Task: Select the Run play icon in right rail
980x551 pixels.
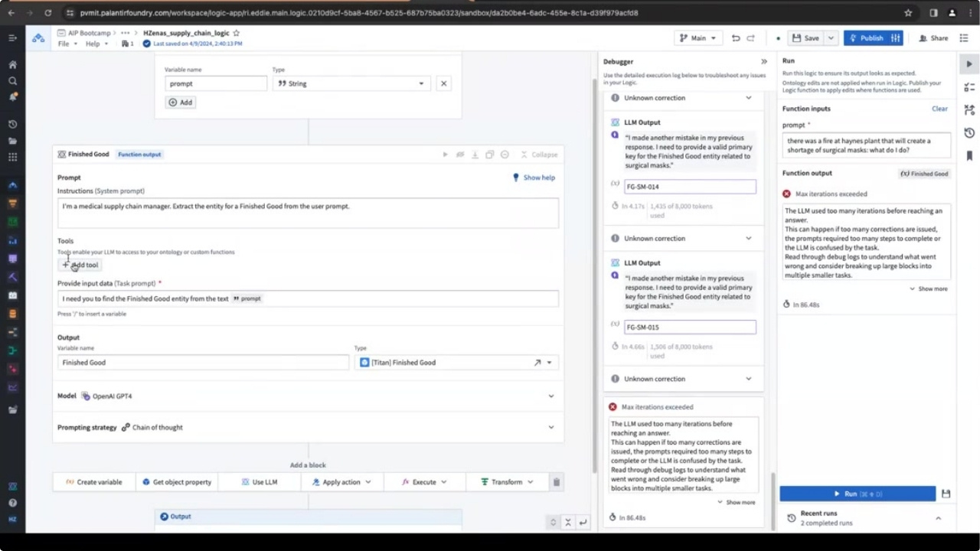Action: pos(969,64)
